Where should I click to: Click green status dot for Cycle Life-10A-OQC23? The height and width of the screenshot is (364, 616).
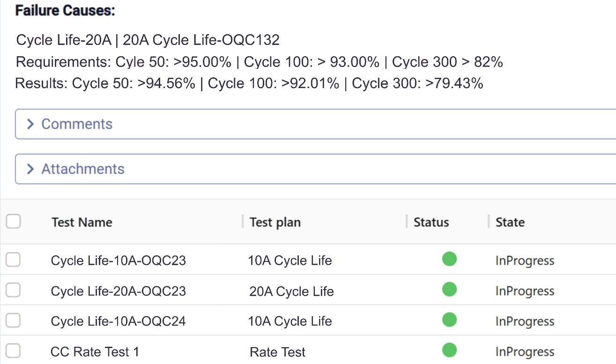449,259
